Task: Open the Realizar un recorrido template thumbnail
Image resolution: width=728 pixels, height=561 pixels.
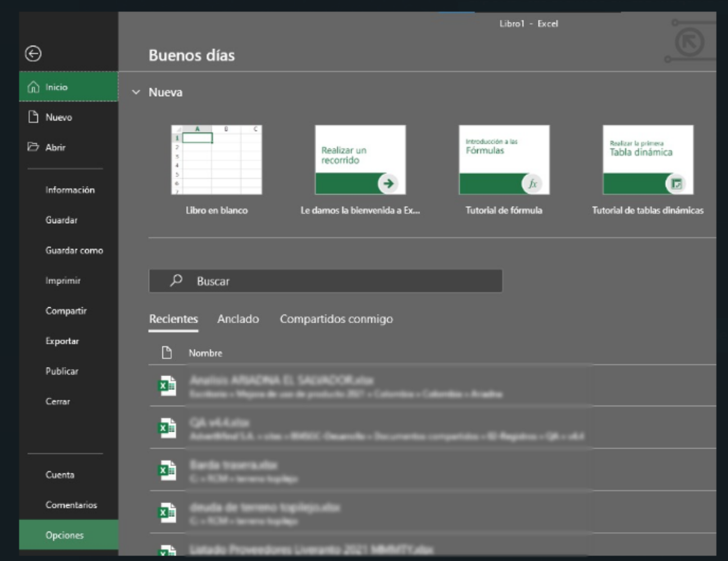Action: point(360,160)
